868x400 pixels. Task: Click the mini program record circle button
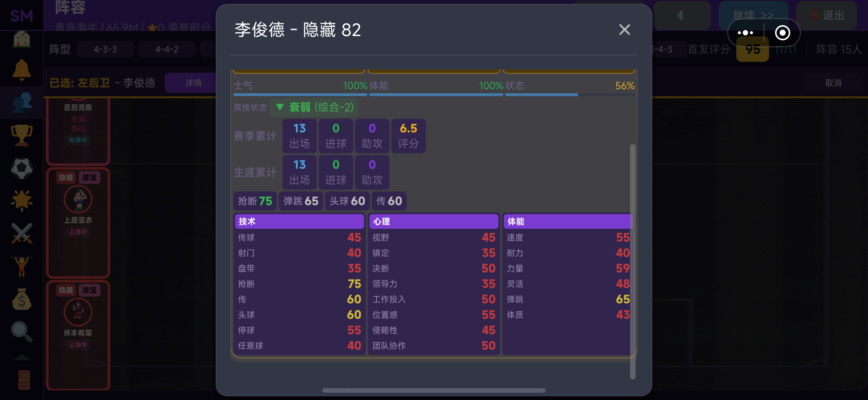[782, 33]
